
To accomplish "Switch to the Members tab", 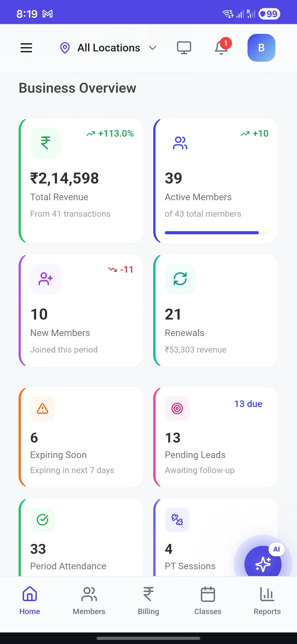I will click(89, 600).
